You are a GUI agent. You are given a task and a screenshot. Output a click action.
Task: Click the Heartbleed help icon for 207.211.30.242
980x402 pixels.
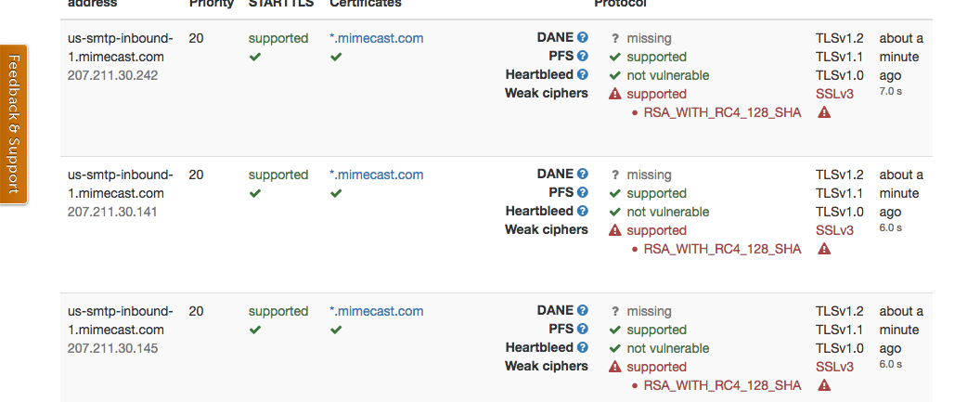[x=583, y=74]
